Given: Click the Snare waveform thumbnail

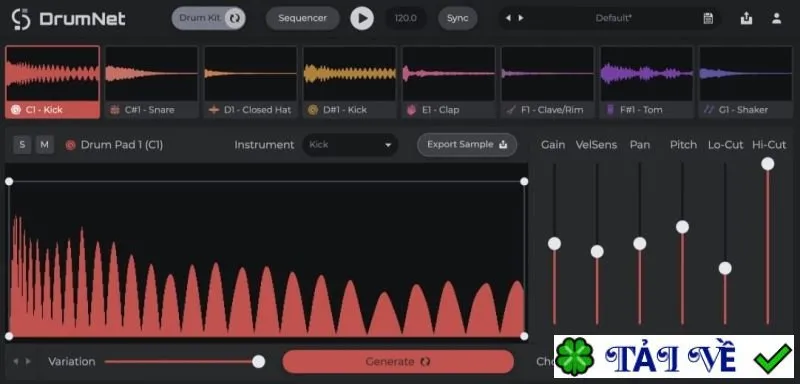Looking at the screenshot, I should coord(152,74).
